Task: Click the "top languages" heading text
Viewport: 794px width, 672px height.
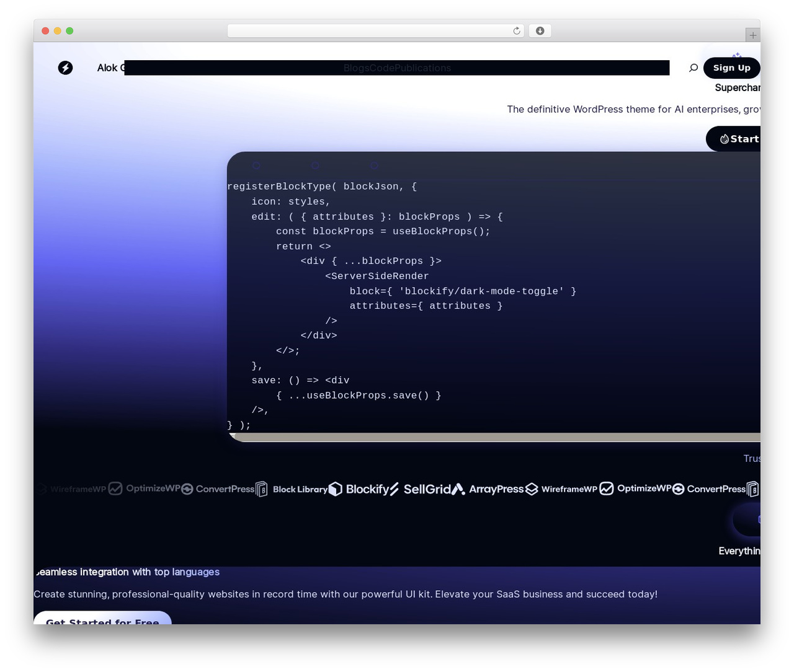Action: 187,572
